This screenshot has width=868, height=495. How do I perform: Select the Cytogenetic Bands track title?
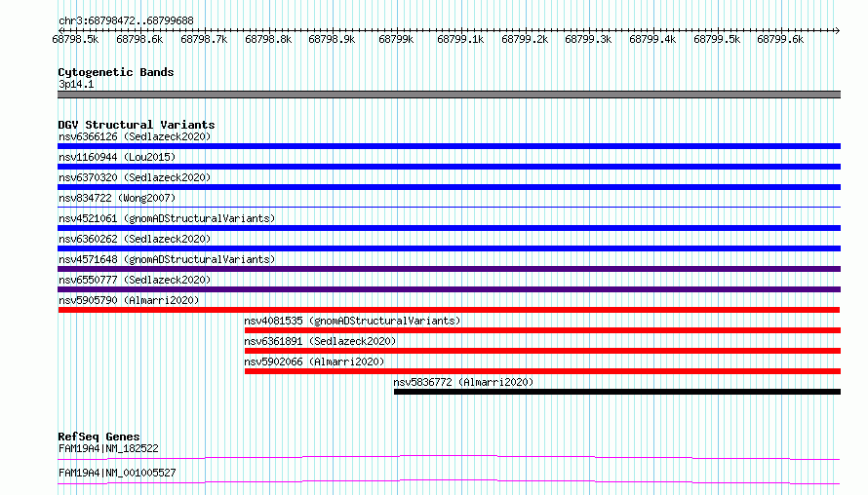(x=116, y=72)
